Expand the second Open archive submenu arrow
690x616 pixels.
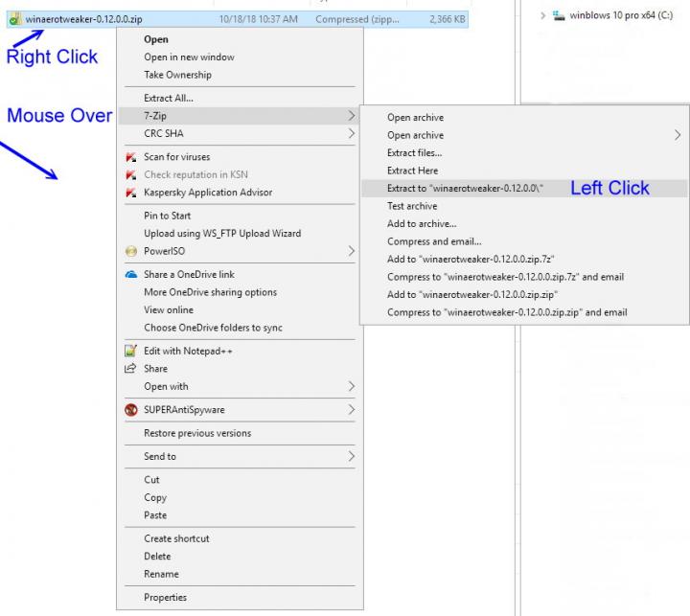pos(678,135)
